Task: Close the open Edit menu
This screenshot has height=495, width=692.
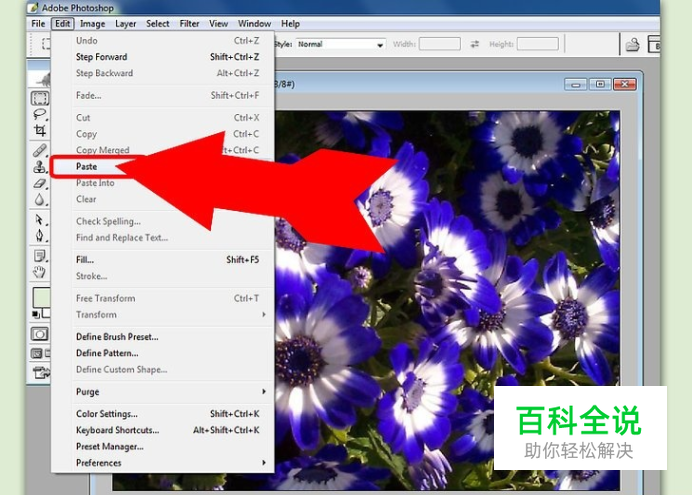Action: (x=63, y=24)
